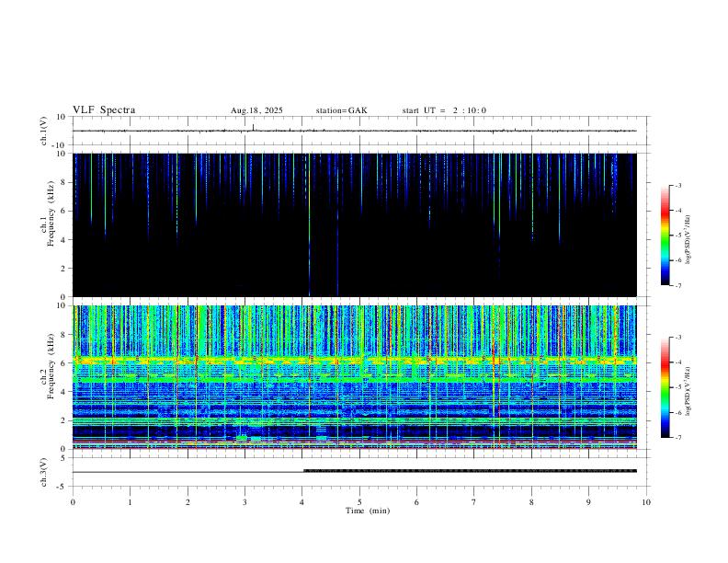Click the upper colorbar "log(PSD)(V²/Hz)" label
This screenshot has height=563, width=728.
[688, 239]
